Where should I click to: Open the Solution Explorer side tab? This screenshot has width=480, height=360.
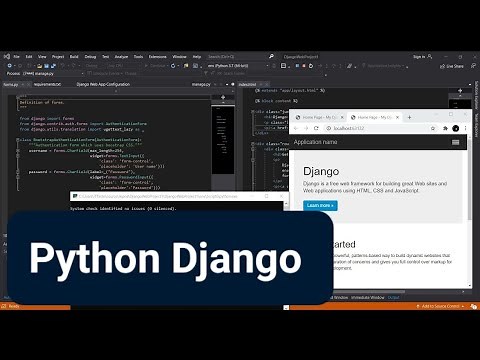tap(476, 95)
